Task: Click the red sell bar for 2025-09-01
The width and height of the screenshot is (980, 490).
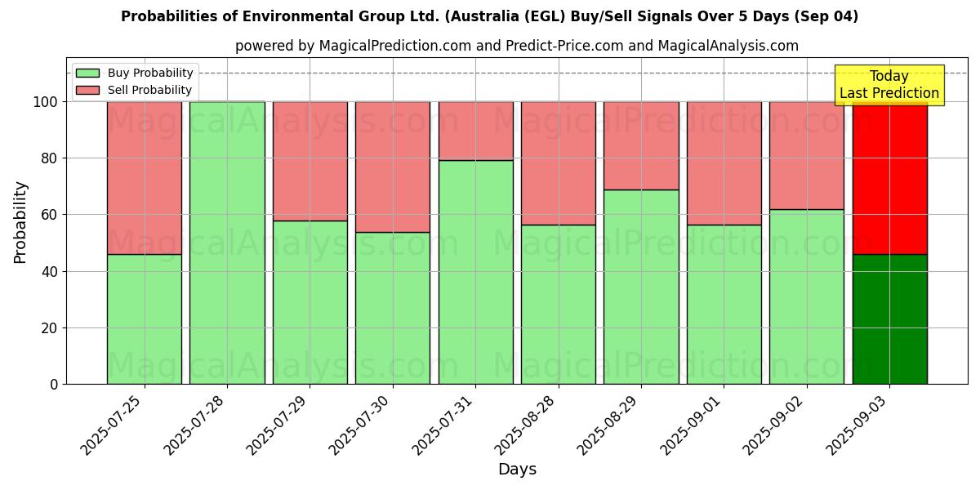Action: tap(724, 163)
